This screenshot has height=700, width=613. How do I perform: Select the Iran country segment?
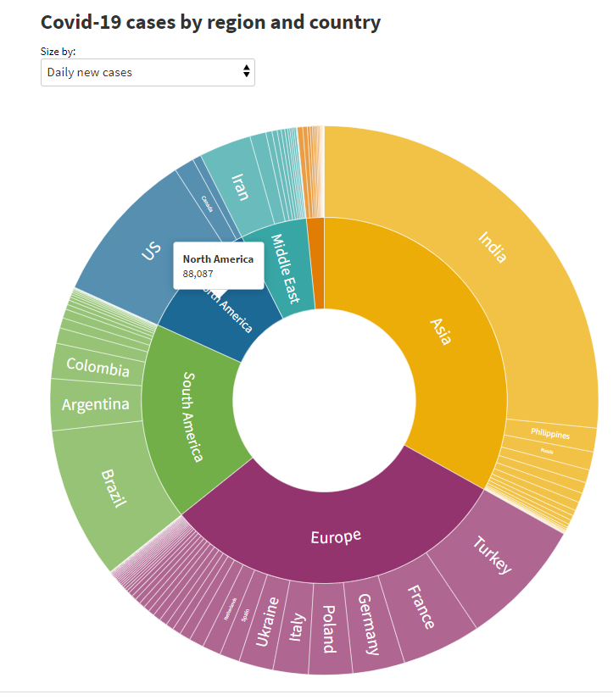[x=240, y=187]
